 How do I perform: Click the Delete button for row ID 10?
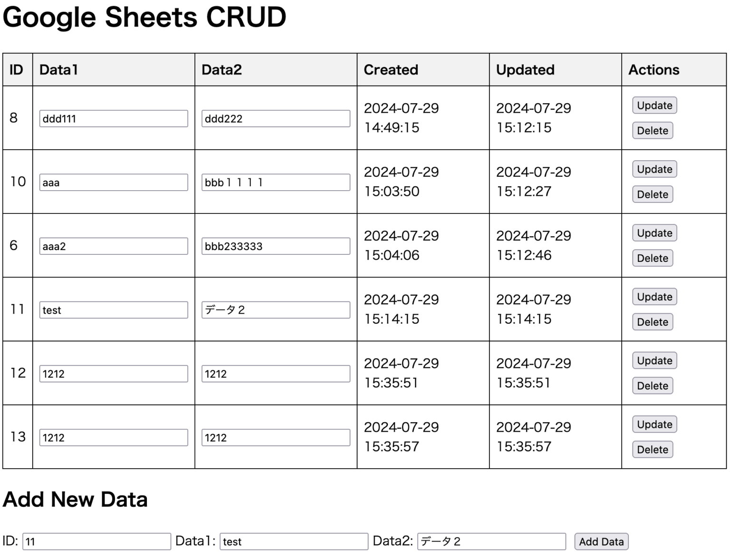pyautogui.click(x=652, y=194)
